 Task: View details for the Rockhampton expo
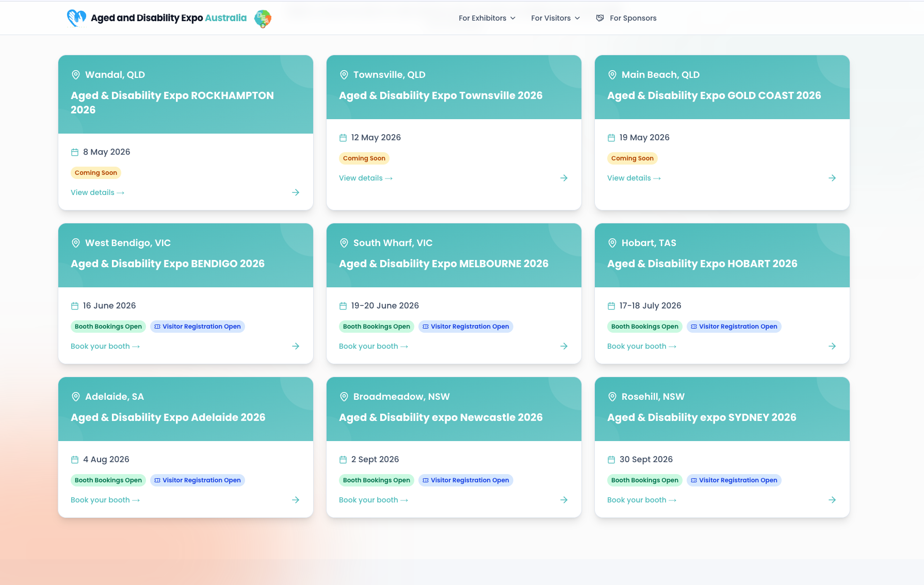click(x=98, y=192)
